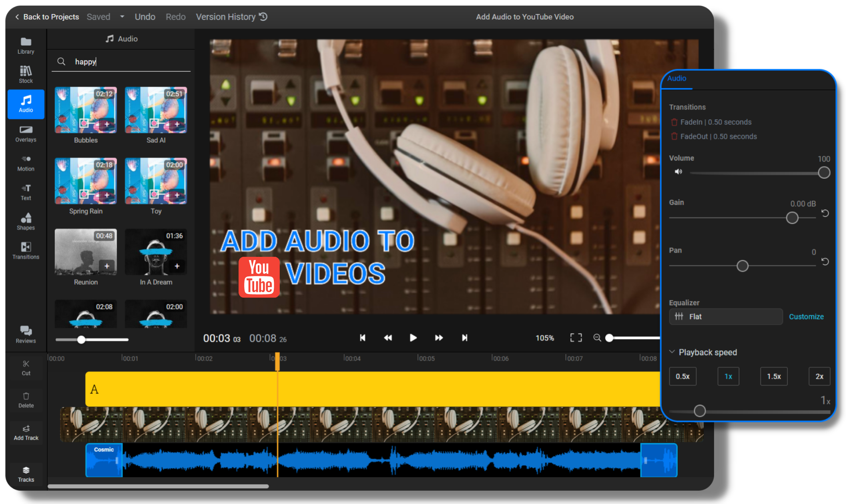Select the Text tool from the sidebar
Screen dimensions: 851x504
click(26, 192)
